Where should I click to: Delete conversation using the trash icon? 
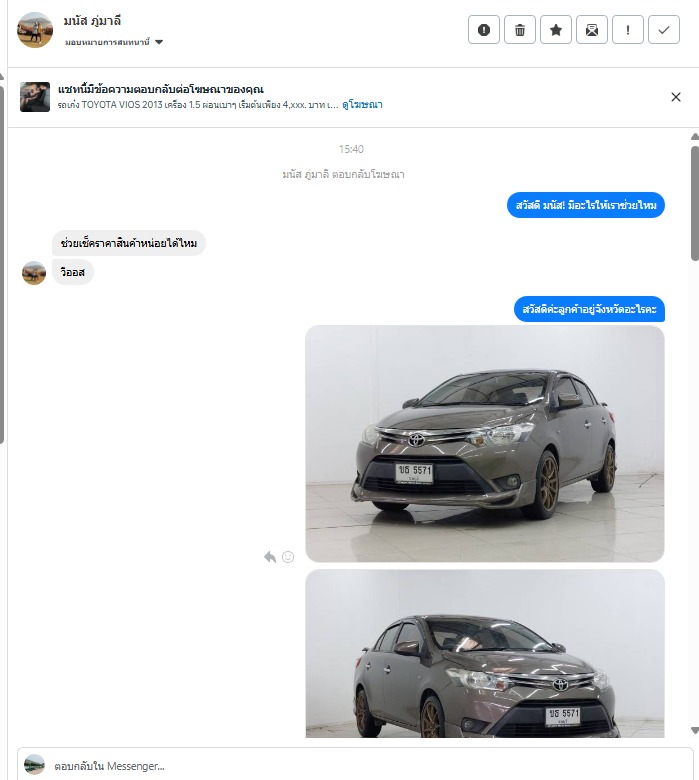coord(520,30)
